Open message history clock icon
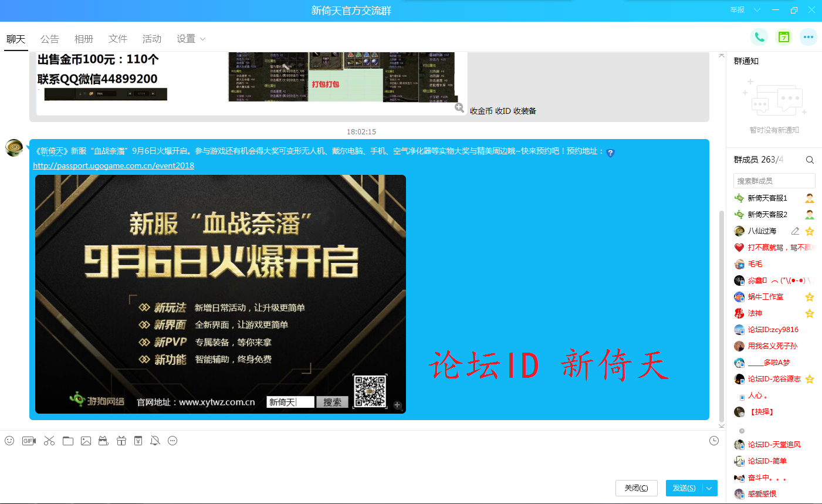 714,441
